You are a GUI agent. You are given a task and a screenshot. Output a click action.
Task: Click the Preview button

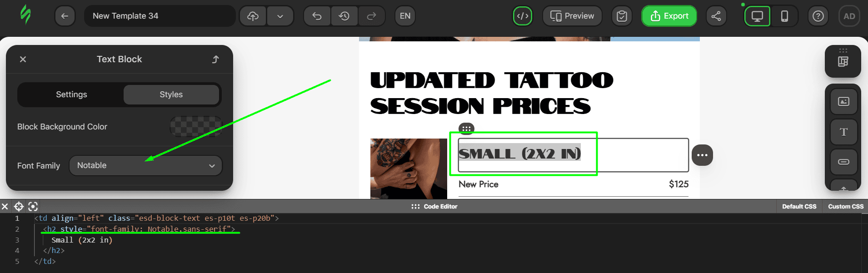[572, 16]
